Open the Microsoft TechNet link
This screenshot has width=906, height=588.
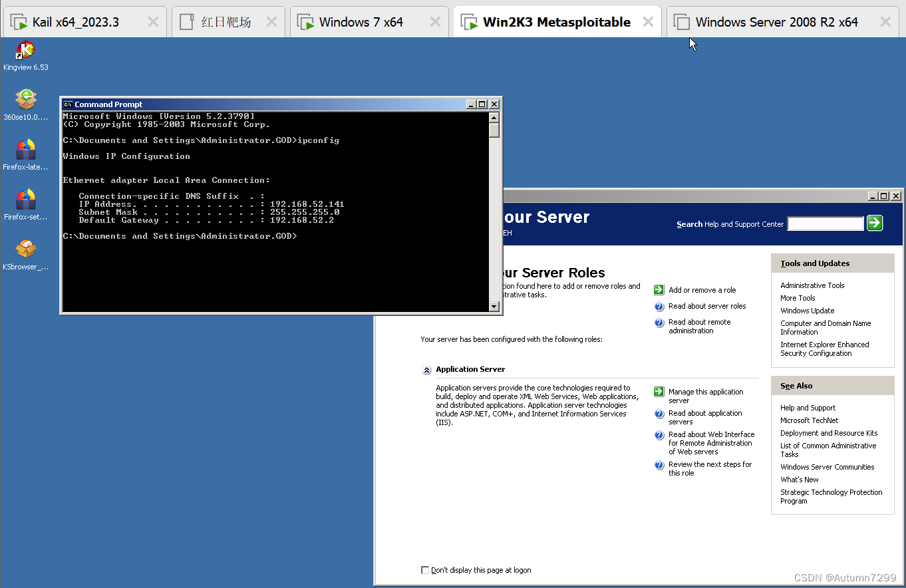tap(809, 420)
